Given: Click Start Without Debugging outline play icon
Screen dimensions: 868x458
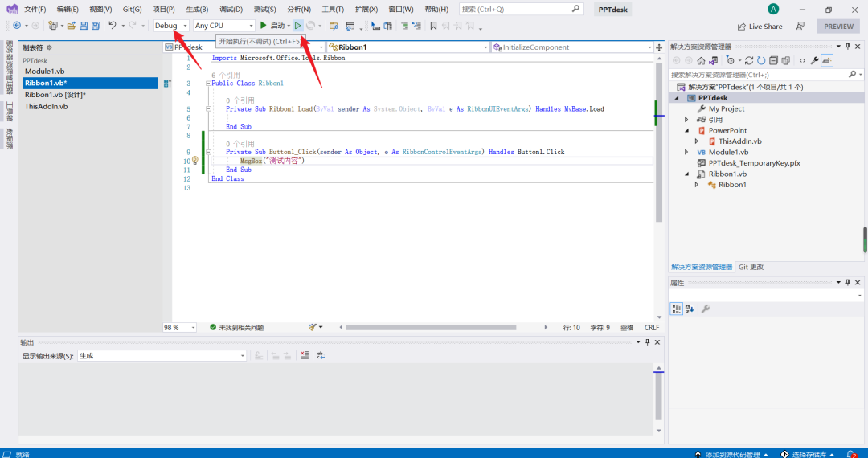Looking at the screenshot, I should pos(298,26).
